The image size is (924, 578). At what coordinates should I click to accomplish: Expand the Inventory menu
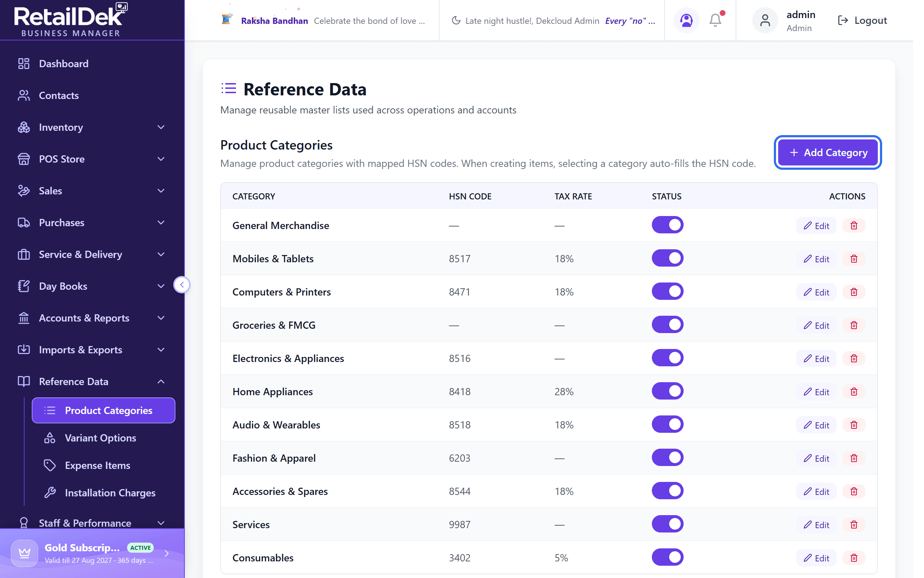pyautogui.click(x=92, y=127)
